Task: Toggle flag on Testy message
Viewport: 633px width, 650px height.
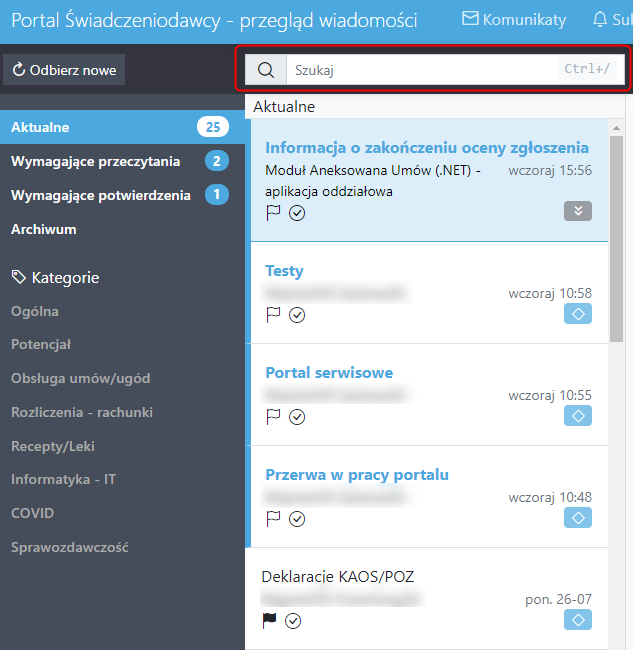Action: (x=273, y=315)
